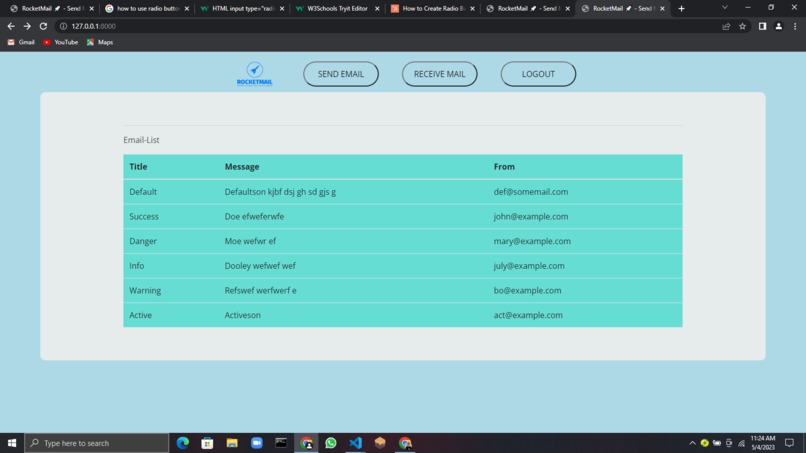806x453 pixels.
Task: Reload the current page
Action: [43, 26]
